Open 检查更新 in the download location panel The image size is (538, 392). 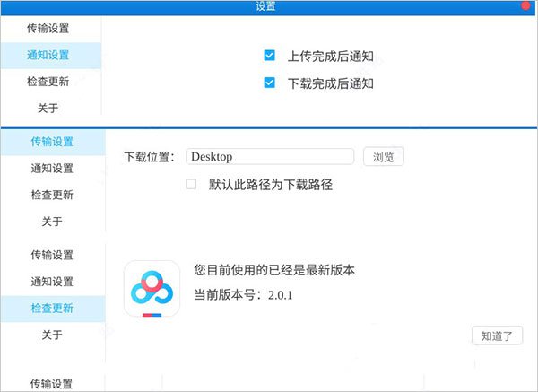click(52, 195)
